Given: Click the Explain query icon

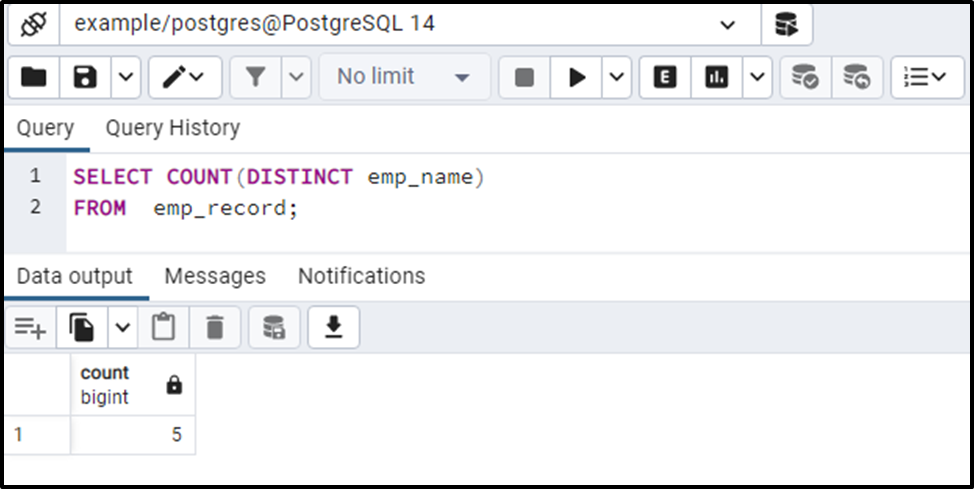Looking at the screenshot, I should (x=665, y=77).
